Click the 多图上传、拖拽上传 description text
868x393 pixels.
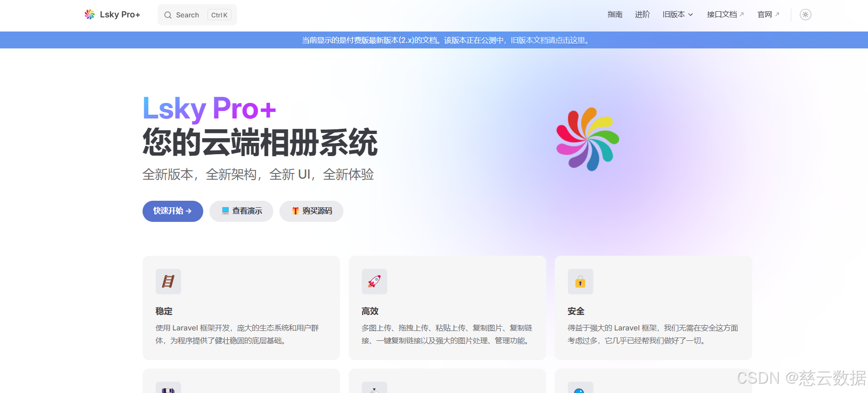447,334
